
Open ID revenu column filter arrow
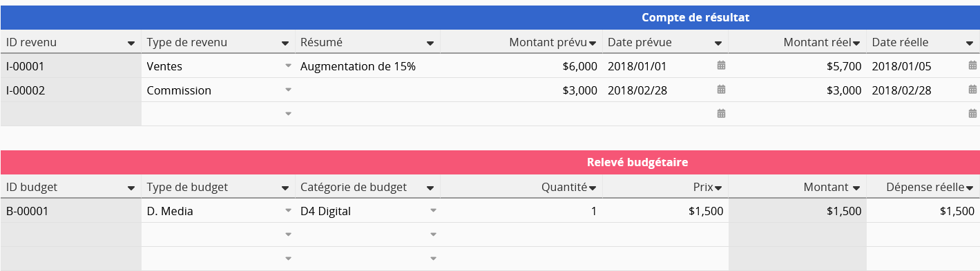(x=131, y=43)
